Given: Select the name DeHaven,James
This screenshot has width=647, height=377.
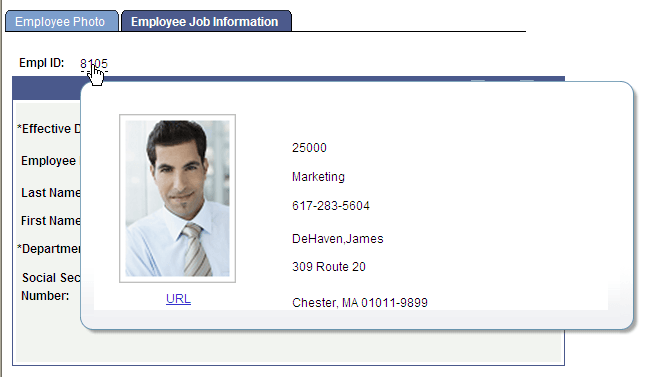Looking at the screenshot, I should 338,238.
